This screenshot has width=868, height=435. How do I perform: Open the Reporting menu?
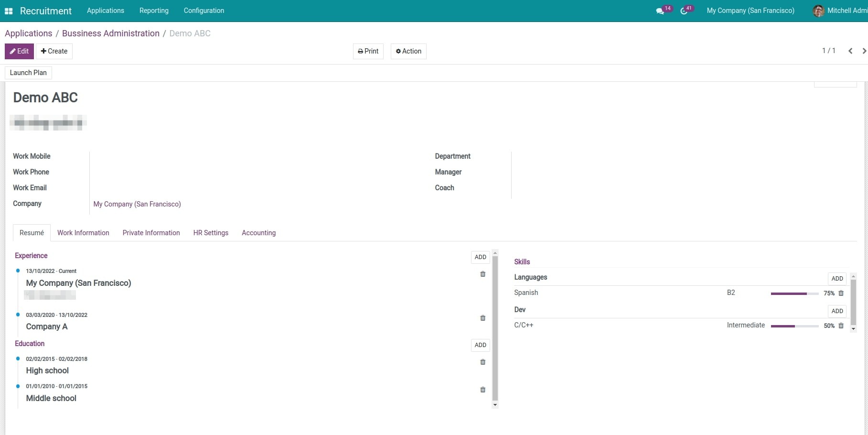[x=154, y=11]
